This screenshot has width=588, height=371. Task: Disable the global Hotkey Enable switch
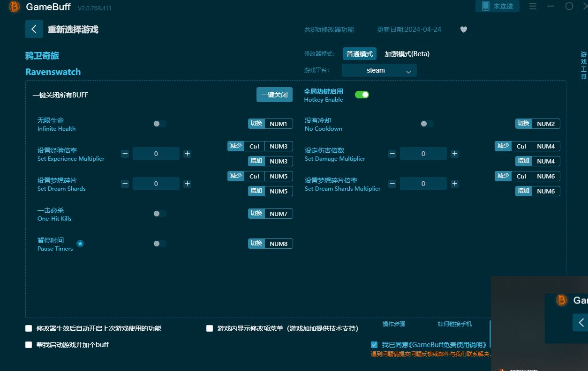362,95
